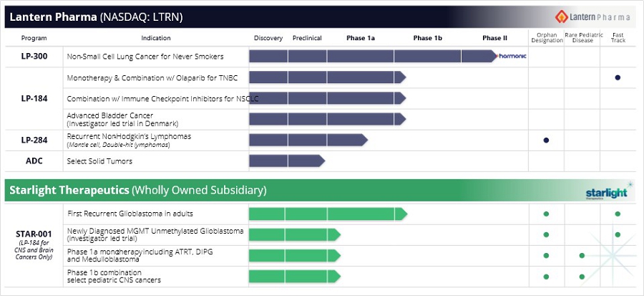
Task: Click Rare Pediatric dot for Phase 1b combination row
Action: [x=582, y=276]
